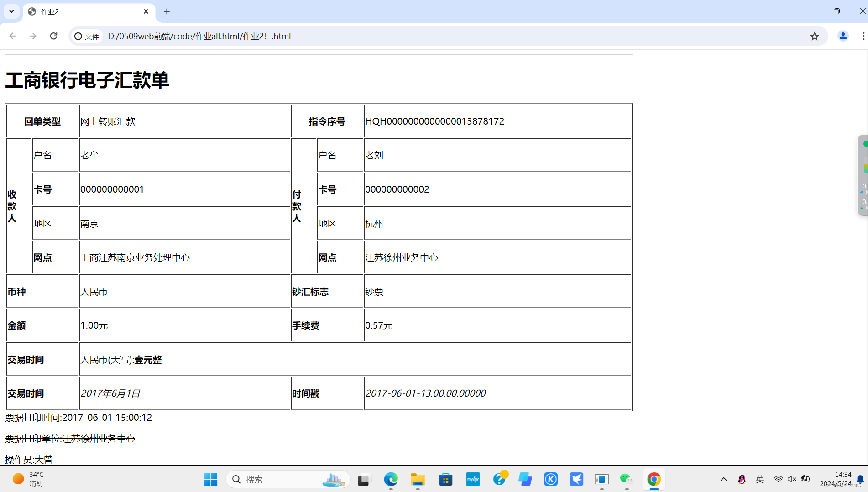Click card number 000000000002
This screenshot has width=868, height=492.
(397, 189)
